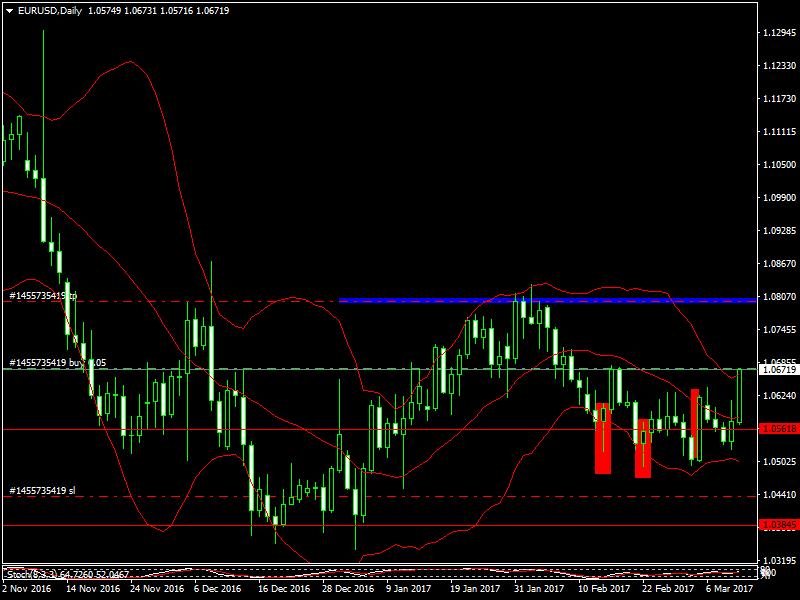Viewport: 800px width, 600px height.
Task: Click the 9 Jan 2017 date label
Action: tap(409, 589)
